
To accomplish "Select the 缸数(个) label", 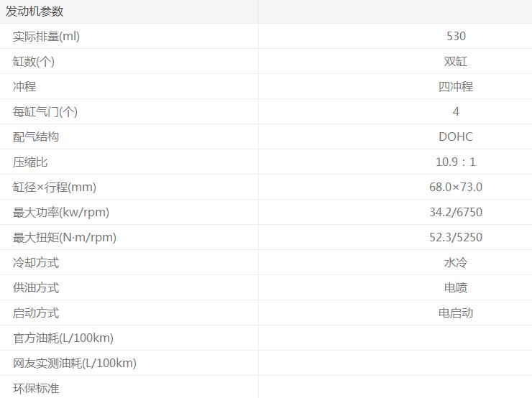I will click(x=34, y=62).
